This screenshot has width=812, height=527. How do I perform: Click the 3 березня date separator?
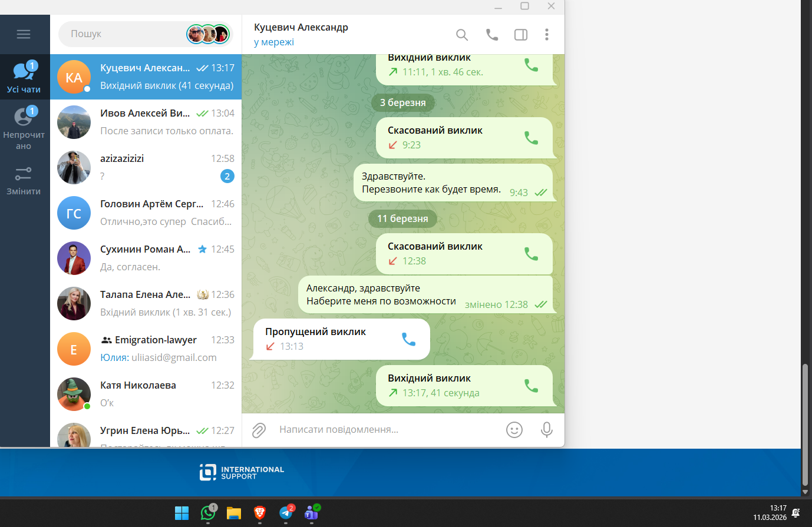coord(403,102)
